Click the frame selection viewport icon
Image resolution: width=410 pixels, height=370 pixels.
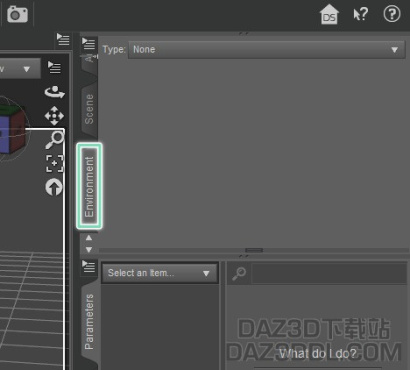[x=54, y=163]
